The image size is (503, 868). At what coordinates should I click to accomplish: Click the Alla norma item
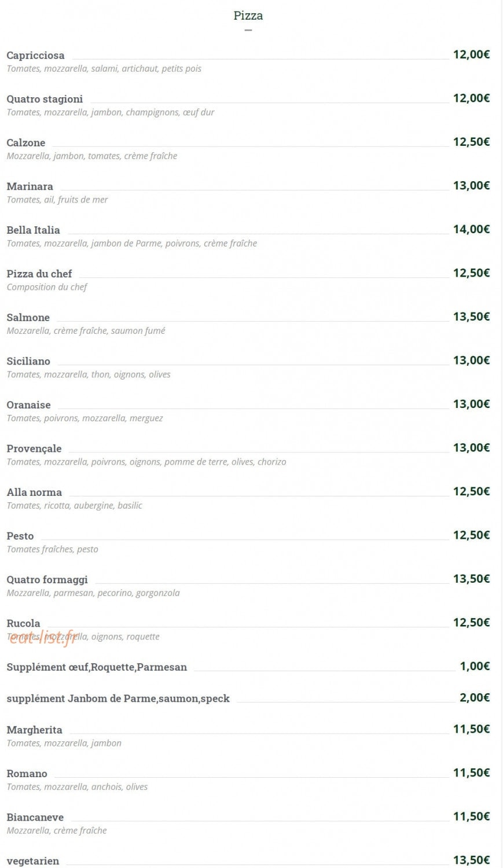coord(34,492)
